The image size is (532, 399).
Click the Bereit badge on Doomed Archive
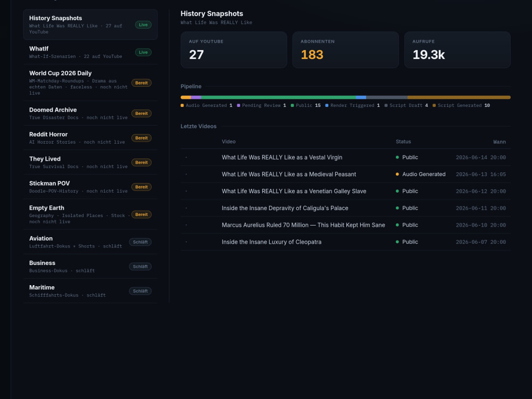click(x=142, y=113)
